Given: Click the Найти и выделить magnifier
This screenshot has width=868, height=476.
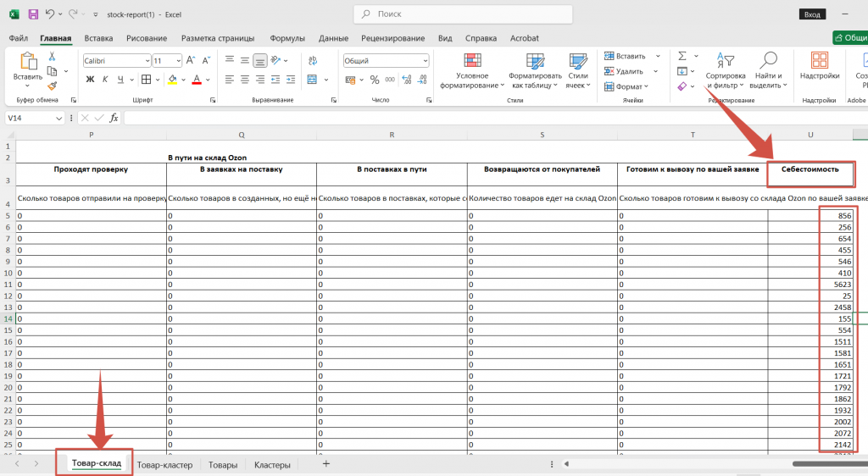Looking at the screenshot, I should pos(768,71).
